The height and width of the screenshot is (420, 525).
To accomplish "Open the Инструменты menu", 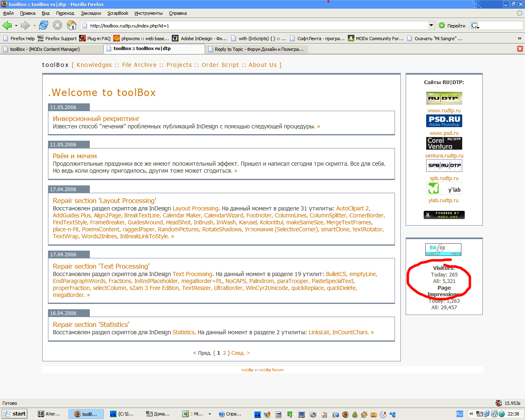I will (x=148, y=13).
